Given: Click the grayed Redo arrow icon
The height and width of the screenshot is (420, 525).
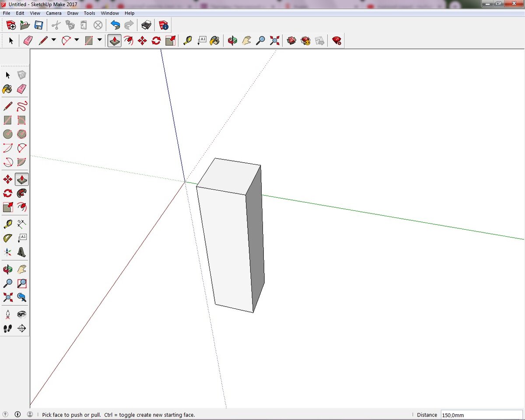Looking at the screenshot, I should 129,25.
